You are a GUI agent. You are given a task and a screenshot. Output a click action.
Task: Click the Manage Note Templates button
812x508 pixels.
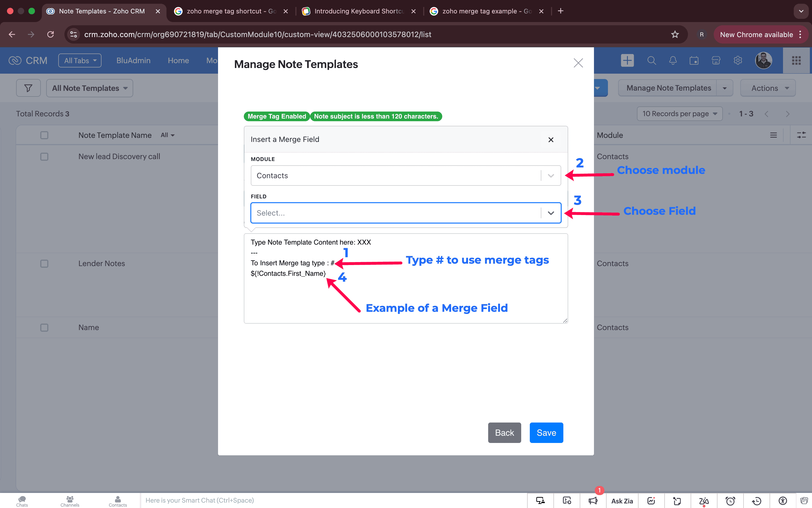(668, 88)
